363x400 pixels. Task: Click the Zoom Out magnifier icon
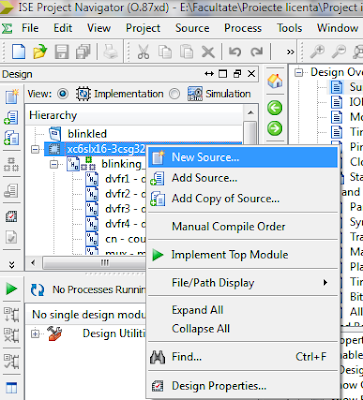pos(339,52)
